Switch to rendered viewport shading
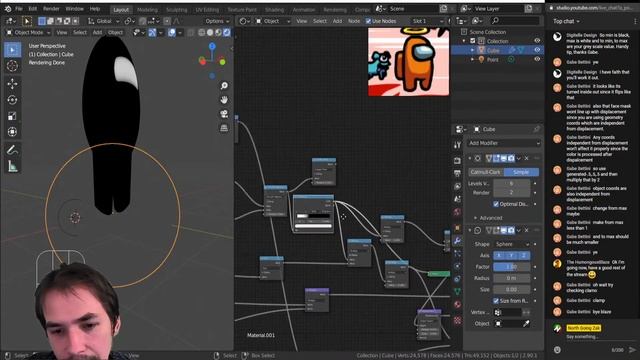Image resolution: width=640 pixels, height=360 pixels. coord(227,32)
